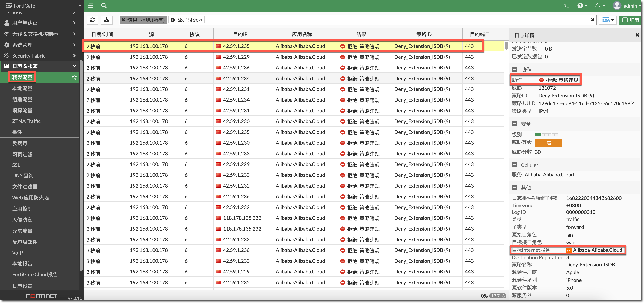The image size is (644, 303).
Task: Click the notifications bell icon
Action: (x=598, y=6)
